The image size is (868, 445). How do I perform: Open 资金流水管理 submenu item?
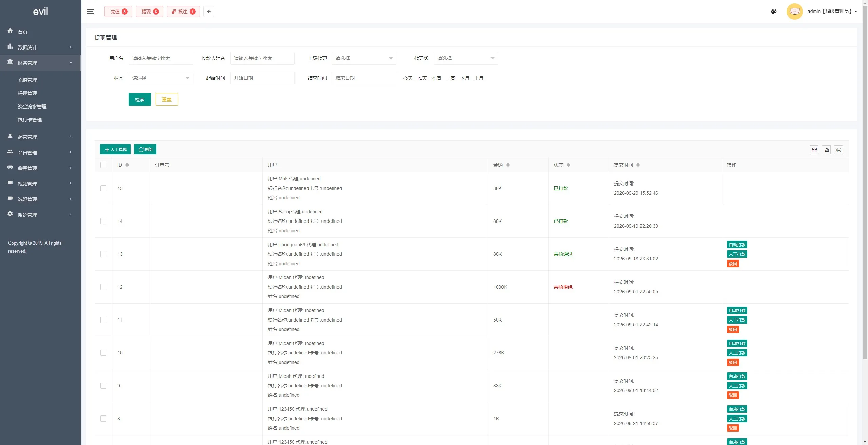click(32, 107)
